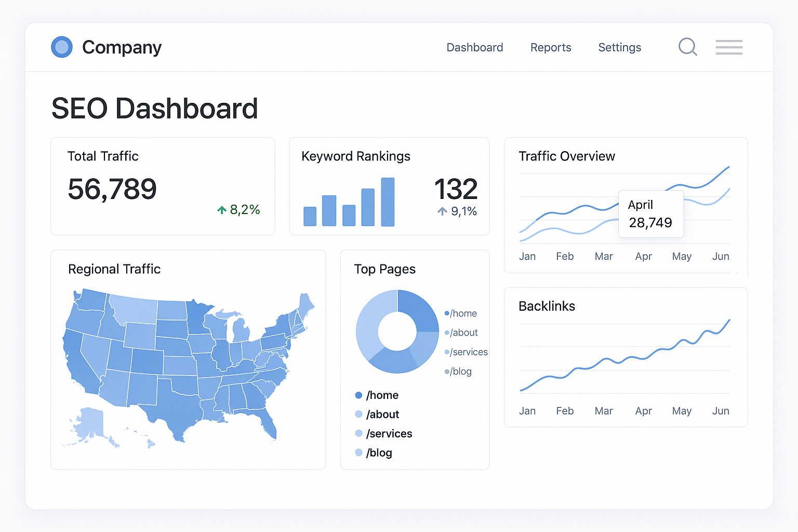
Task: Click the Jun label on the Backlinks chart
Action: [721, 410]
